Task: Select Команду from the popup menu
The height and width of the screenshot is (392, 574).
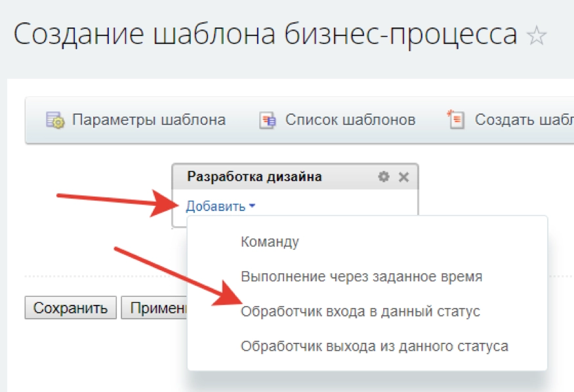Action: click(x=270, y=241)
